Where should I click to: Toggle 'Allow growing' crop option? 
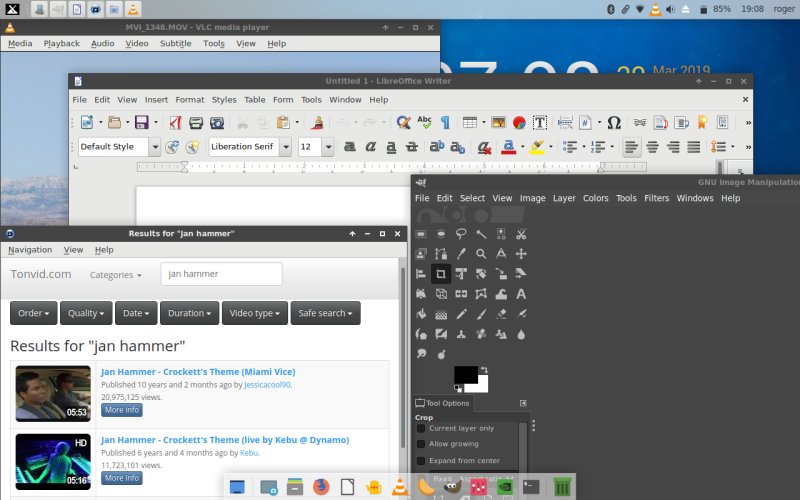click(x=421, y=444)
